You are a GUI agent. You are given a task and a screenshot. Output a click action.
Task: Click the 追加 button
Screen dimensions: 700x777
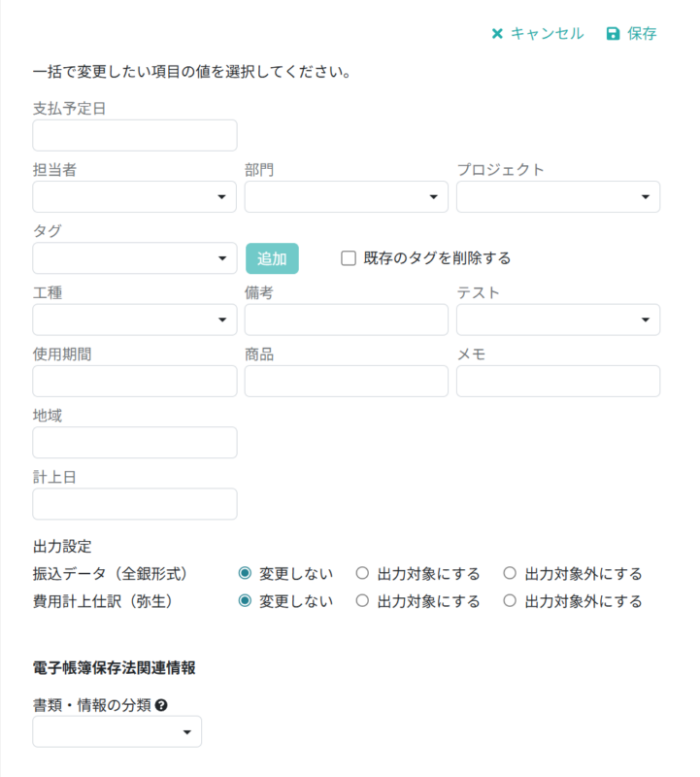(x=273, y=257)
